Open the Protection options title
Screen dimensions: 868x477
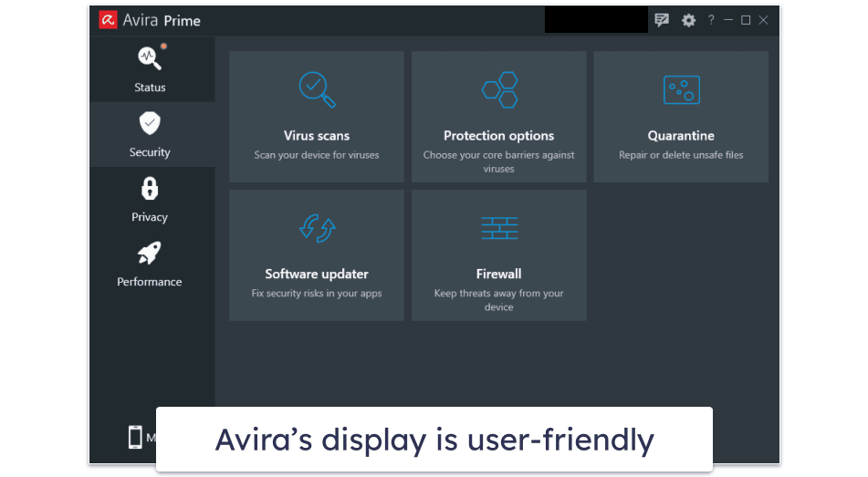tap(498, 136)
